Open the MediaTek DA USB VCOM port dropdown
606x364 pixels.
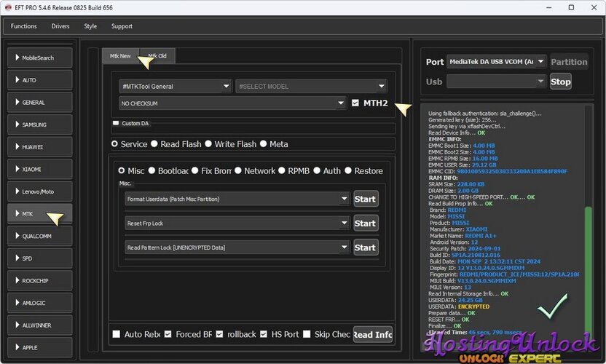click(496, 61)
